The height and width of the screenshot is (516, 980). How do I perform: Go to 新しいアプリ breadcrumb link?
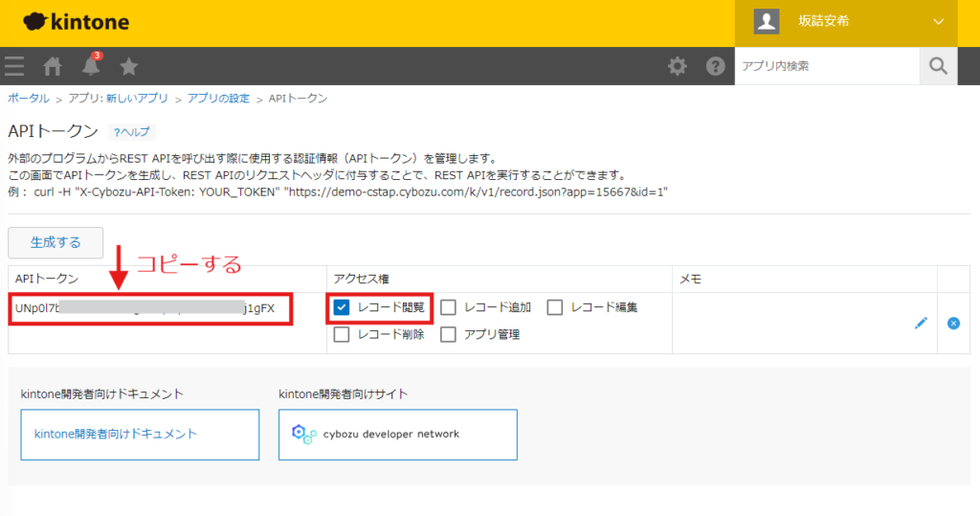(x=137, y=99)
